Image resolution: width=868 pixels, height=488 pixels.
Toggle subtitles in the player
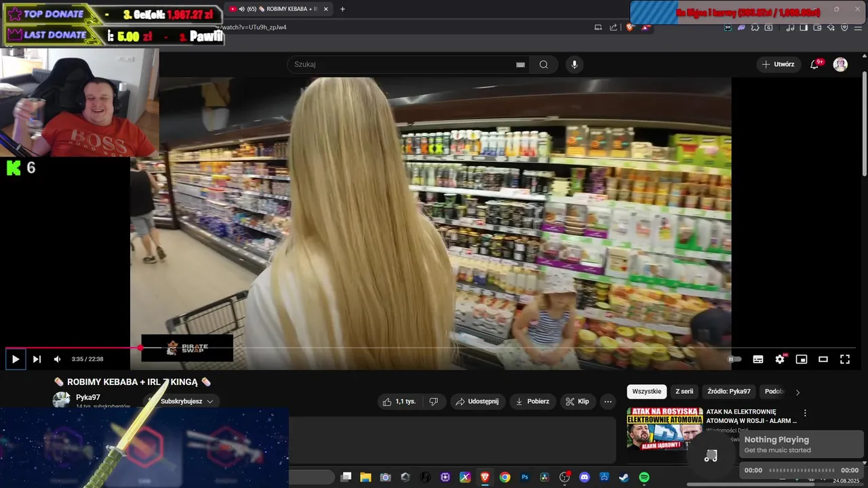pos(758,359)
